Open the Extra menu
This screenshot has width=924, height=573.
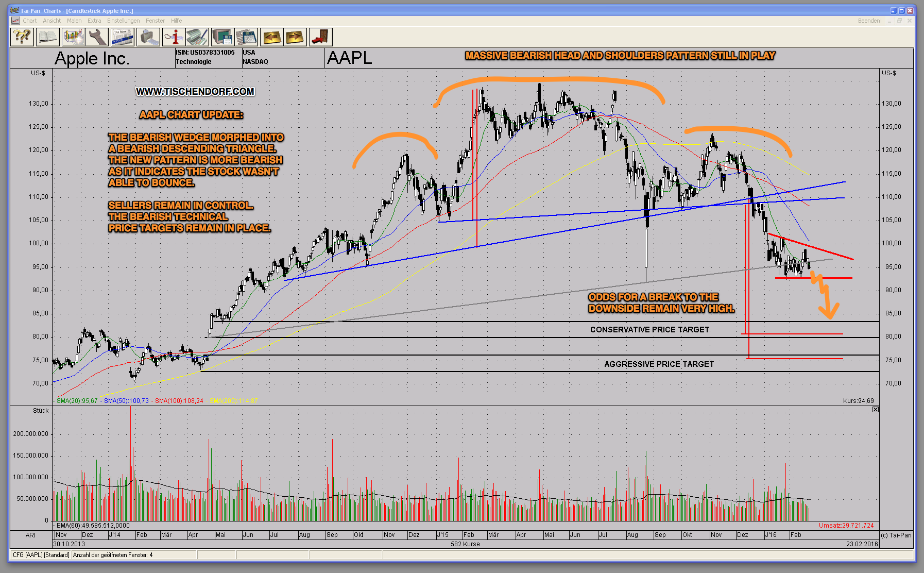point(94,21)
